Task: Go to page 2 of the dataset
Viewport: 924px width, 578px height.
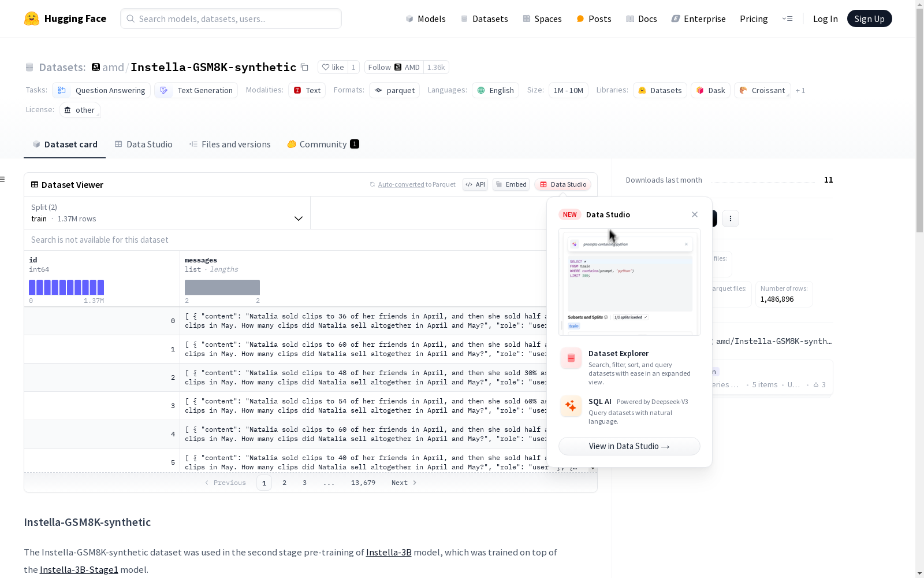Action: pos(284,483)
